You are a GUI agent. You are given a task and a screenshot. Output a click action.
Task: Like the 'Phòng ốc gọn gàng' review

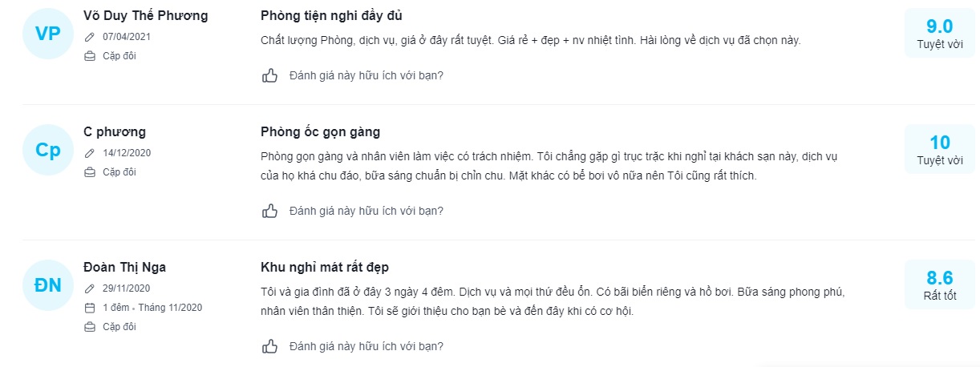click(269, 212)
